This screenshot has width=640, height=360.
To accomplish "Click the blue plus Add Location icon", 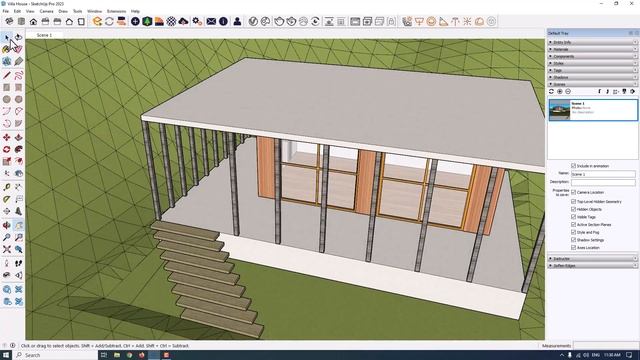I will (135, 22).
